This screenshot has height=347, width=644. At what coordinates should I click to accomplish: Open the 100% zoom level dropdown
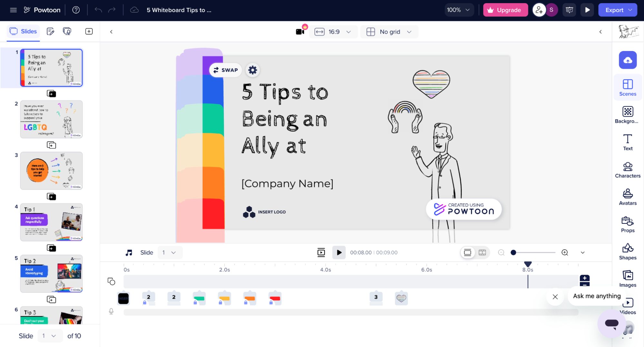[x=458, y=10]
